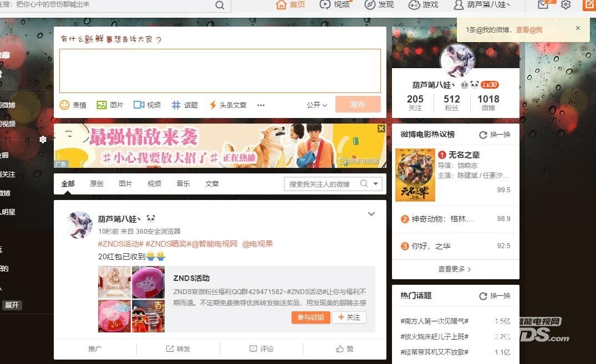This screenshot has width=596, height=364.
Task: Follow ZNDS活动 with 关注 button
Action: click(349, 317)
